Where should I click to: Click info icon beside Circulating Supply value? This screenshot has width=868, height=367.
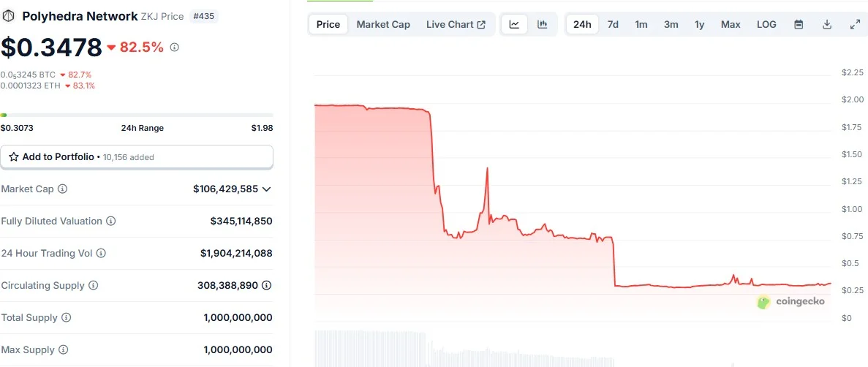coord(266,286)
